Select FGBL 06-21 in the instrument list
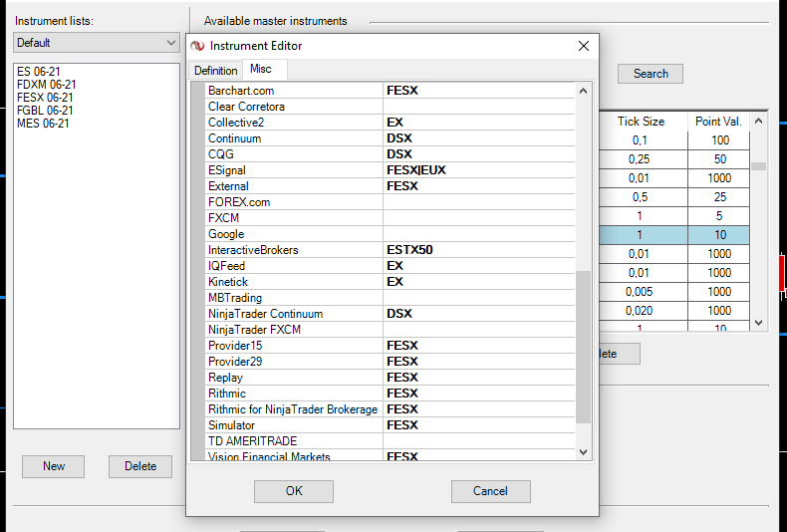Viewport: 787px width, 532px height. click(45, 111)
